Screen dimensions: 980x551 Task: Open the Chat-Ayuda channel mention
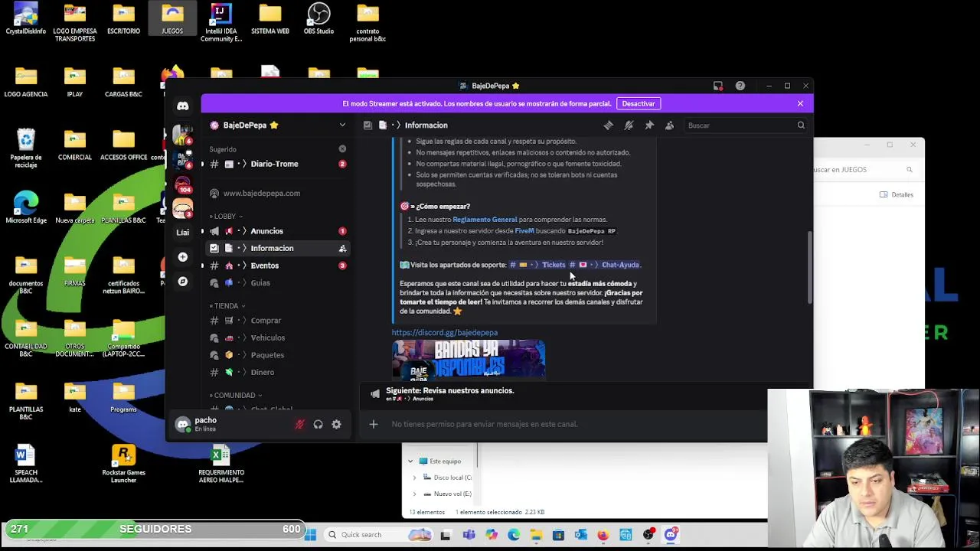tap(605, 265)
